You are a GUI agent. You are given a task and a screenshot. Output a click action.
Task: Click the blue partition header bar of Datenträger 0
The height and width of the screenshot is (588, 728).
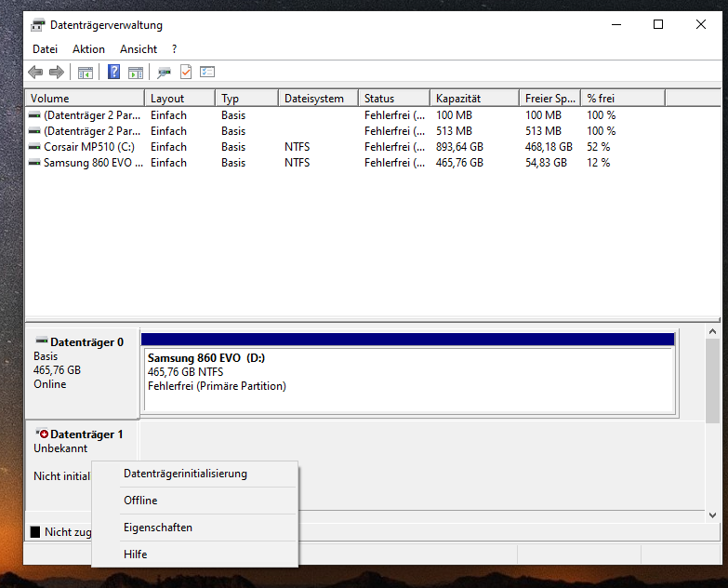[x=407, y=339]
